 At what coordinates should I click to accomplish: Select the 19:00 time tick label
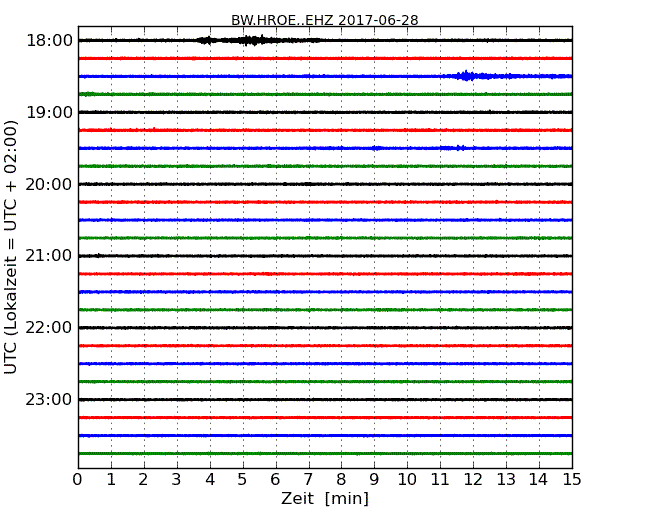[x=49, y=112]
